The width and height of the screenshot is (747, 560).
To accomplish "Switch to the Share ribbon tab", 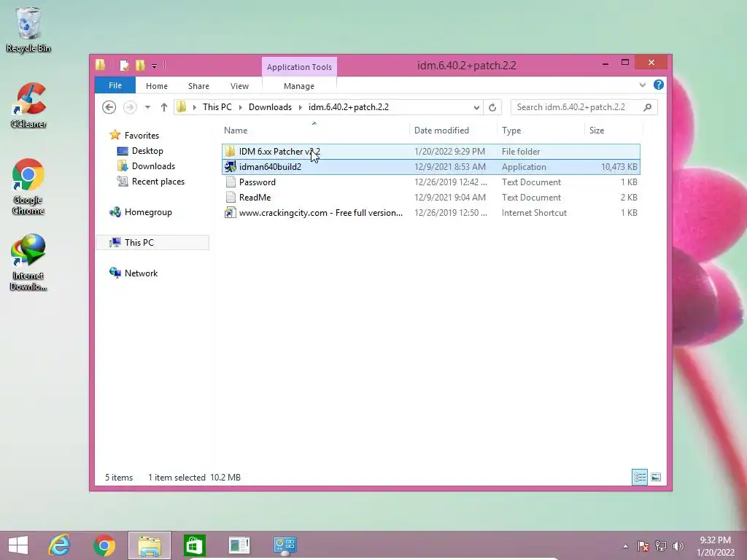I will pos(198,86).
